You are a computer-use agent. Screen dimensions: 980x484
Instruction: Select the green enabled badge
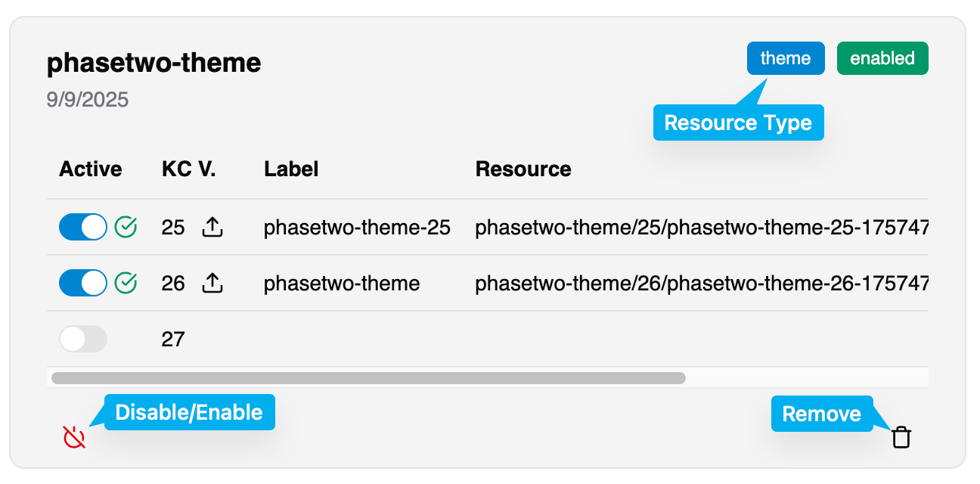point(882,57)
